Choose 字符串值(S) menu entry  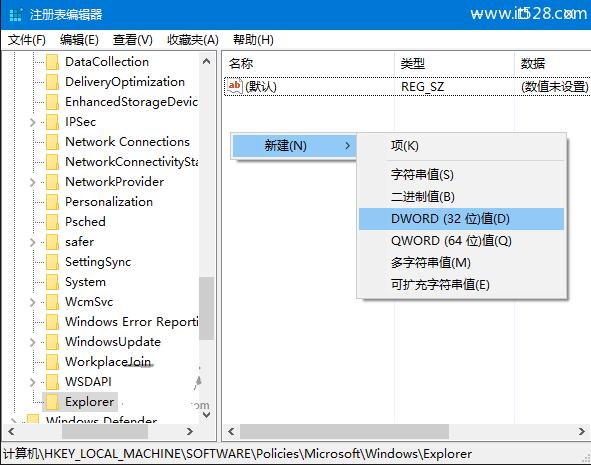(x=461, y=174)
